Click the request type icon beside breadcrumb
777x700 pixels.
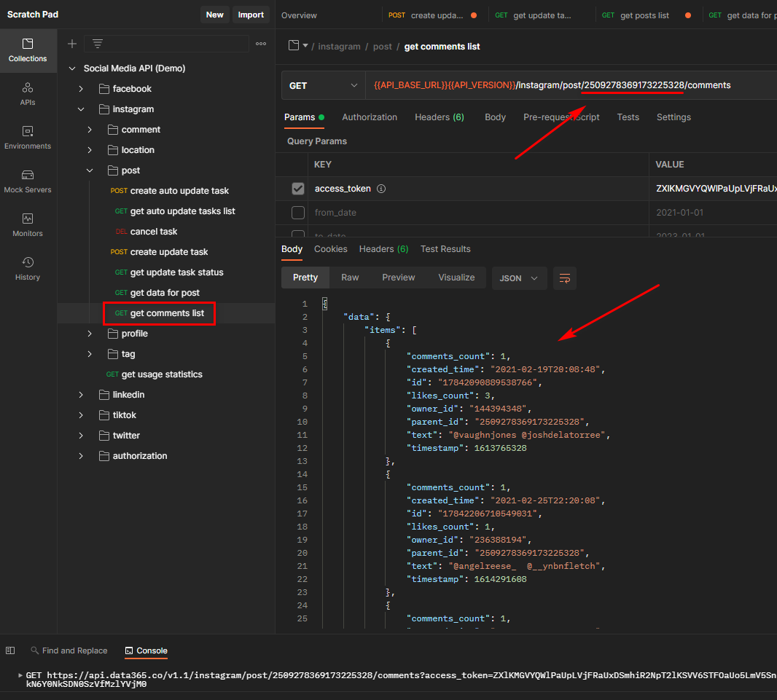tap(294, 46)
